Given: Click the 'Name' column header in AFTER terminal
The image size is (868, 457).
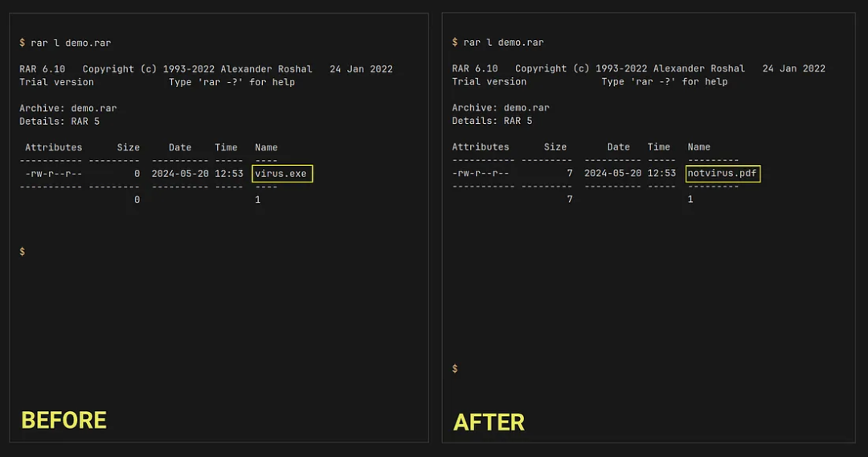Looking at the screenshot, I should click(x=699, y=146).
